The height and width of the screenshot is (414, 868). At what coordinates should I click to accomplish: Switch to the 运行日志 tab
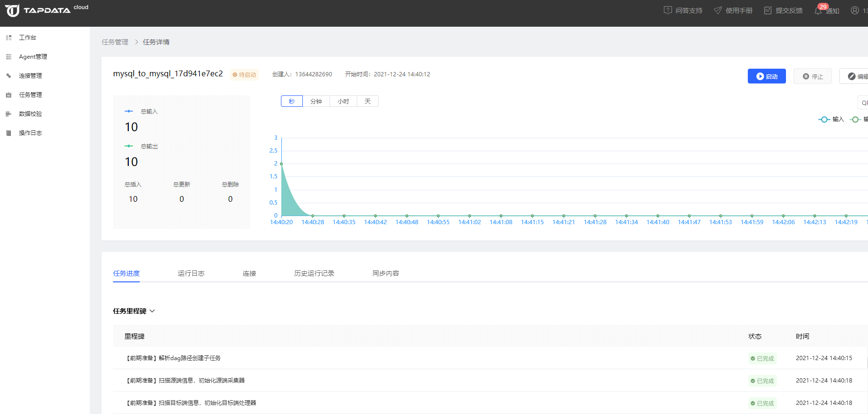(191, 273)
